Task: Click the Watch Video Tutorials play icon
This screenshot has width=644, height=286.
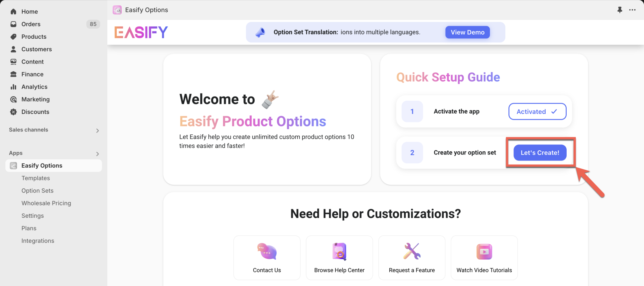Action: (484, 252)
